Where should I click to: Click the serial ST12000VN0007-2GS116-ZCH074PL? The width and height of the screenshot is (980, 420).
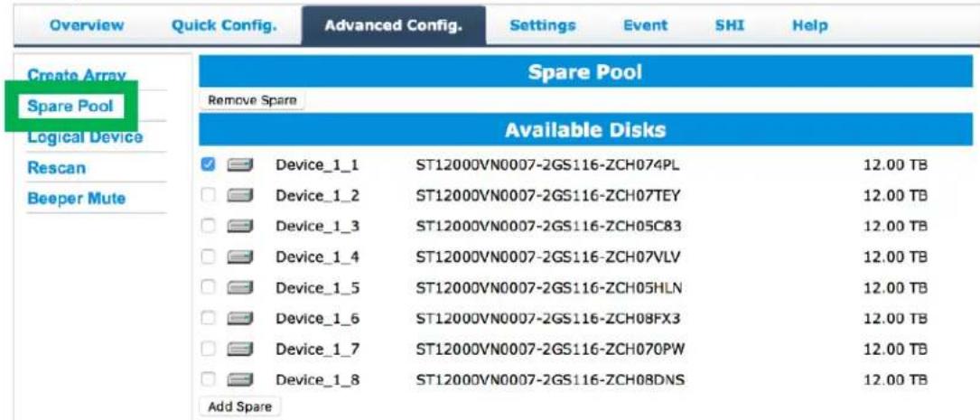click(547, 165)
